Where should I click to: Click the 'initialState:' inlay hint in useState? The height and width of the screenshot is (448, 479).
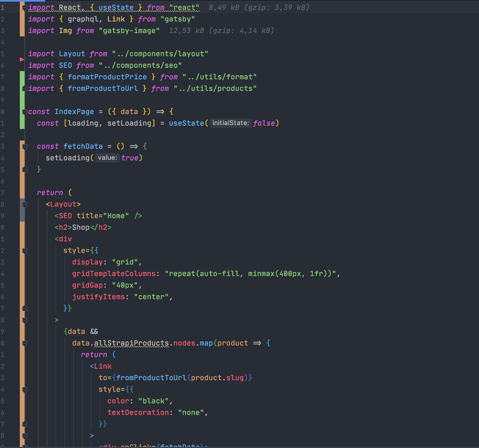point(231,123)
